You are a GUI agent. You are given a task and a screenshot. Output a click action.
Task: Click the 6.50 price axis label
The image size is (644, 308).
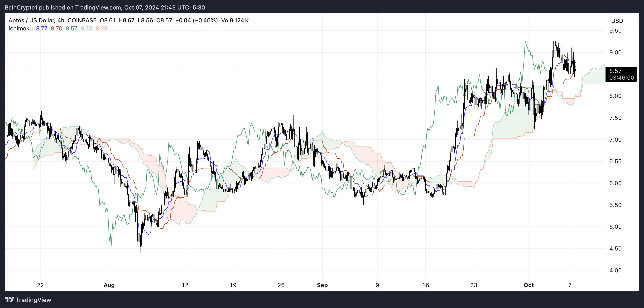(615, 161)
